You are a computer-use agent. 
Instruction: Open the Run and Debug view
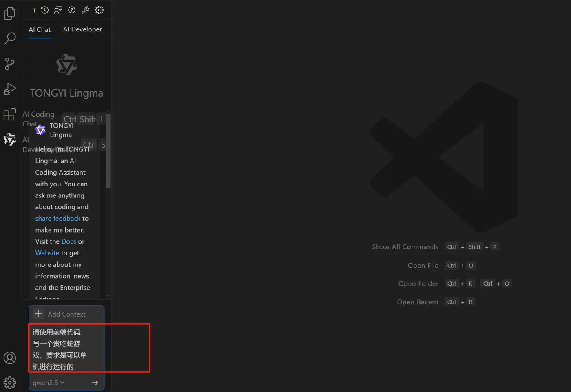(x=10, y=89)
